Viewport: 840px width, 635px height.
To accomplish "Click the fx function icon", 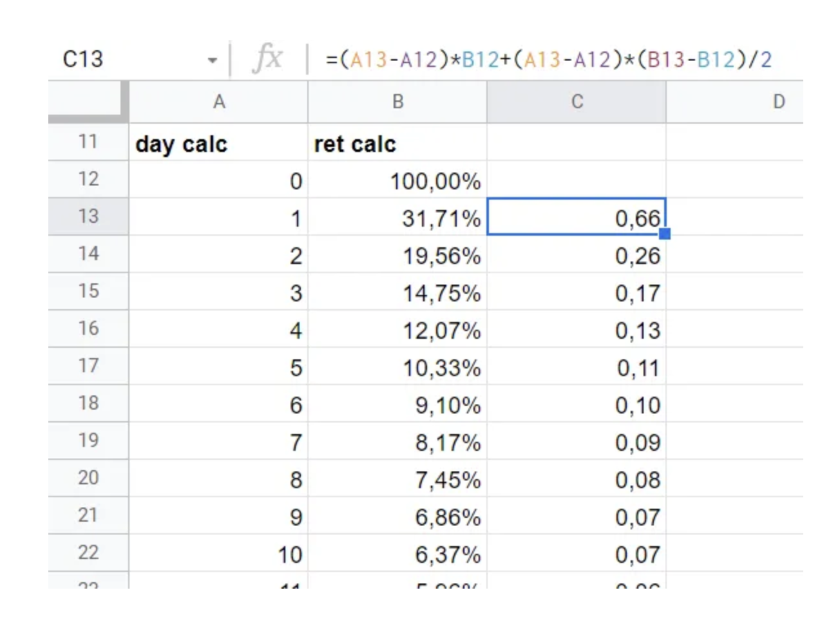I will click(x=267, y=59).
